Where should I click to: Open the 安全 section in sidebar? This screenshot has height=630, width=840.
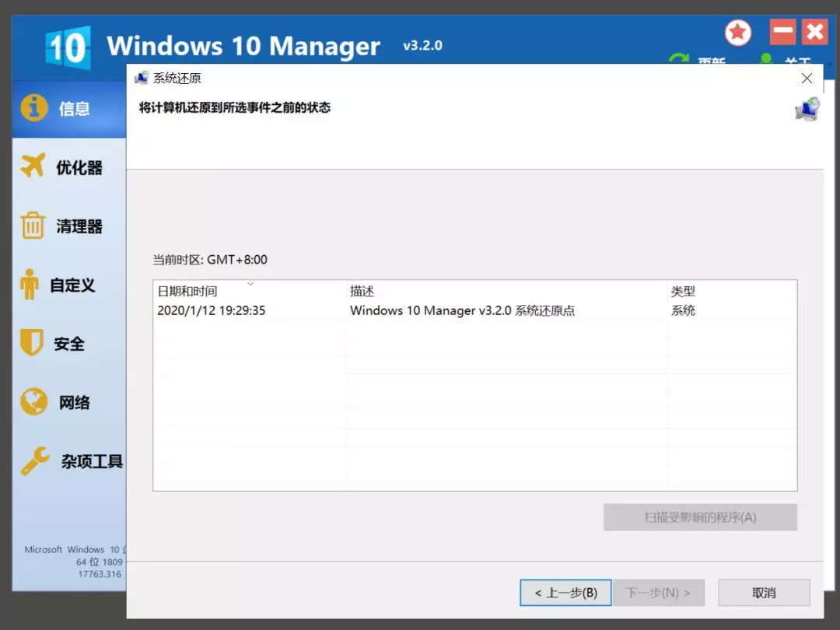[x=69, y=344]
